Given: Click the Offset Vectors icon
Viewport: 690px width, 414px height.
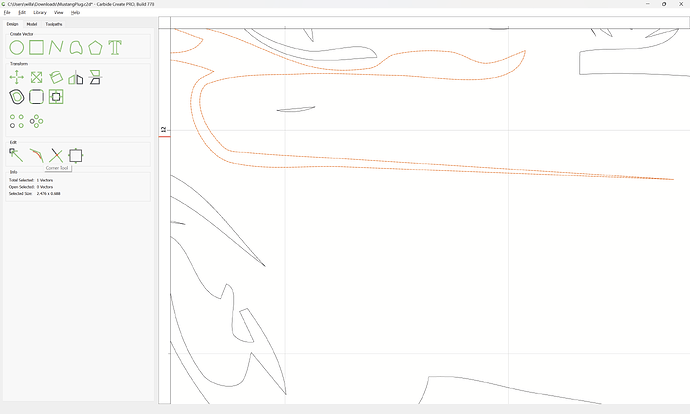Looking at the screenshot, I should (x=17, y=97).
